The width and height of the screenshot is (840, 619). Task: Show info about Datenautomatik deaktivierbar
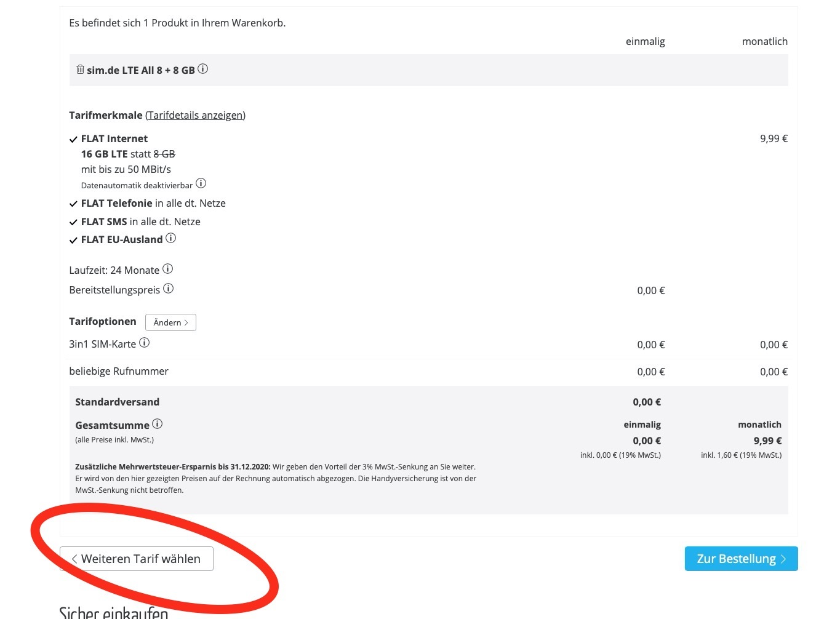(x=201, y=183)
